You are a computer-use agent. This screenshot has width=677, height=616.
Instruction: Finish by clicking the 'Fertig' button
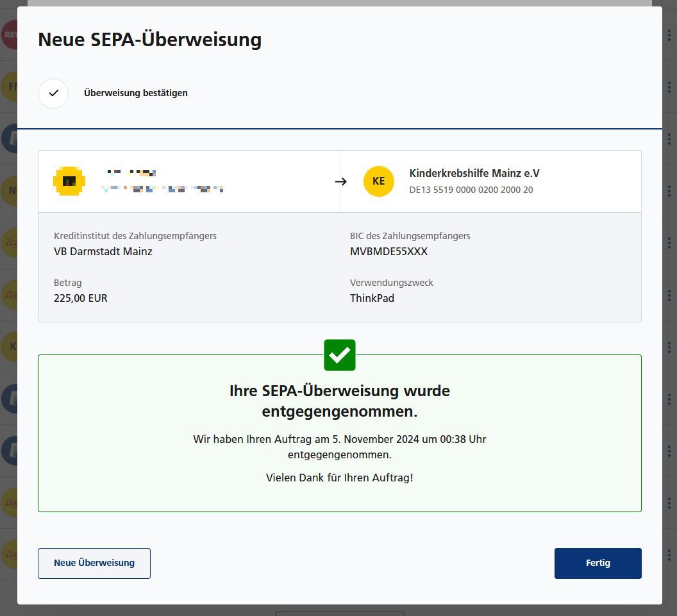(598, 563)
